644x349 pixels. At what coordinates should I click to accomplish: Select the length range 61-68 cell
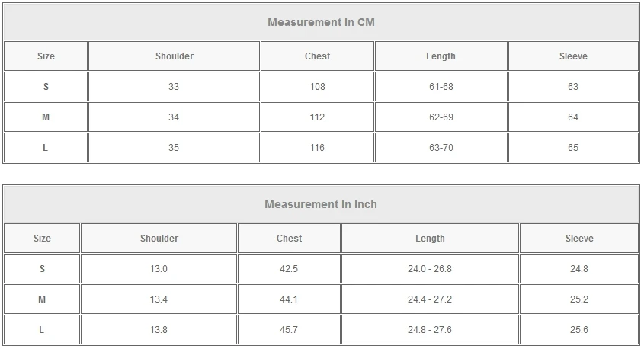(x=441, y=87)
